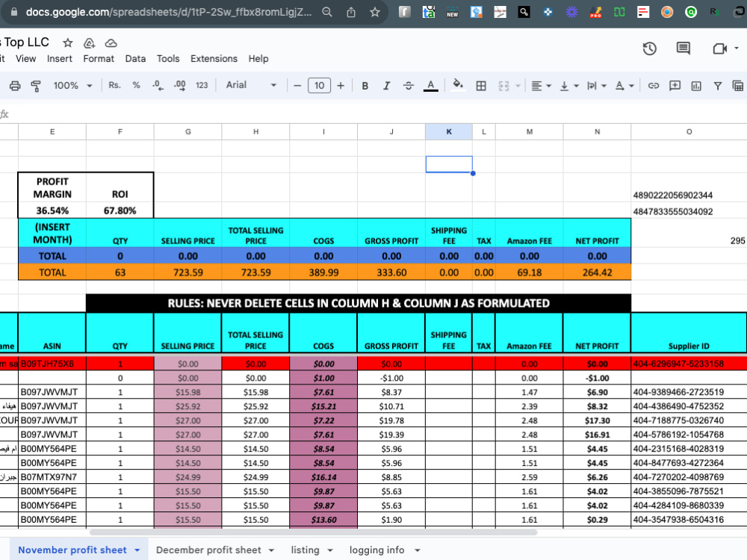Click the Print icon in toolbar
The width and height of the screenshot is (747, 560).
[15, 86]
